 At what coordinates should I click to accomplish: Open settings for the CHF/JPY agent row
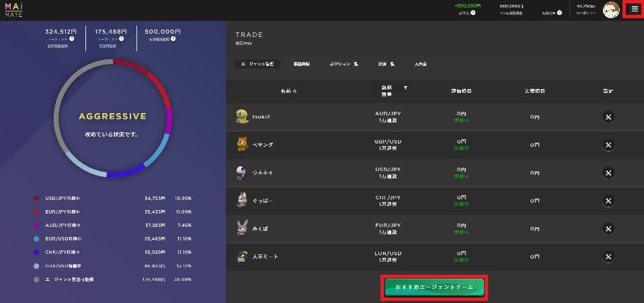point(608,201)
